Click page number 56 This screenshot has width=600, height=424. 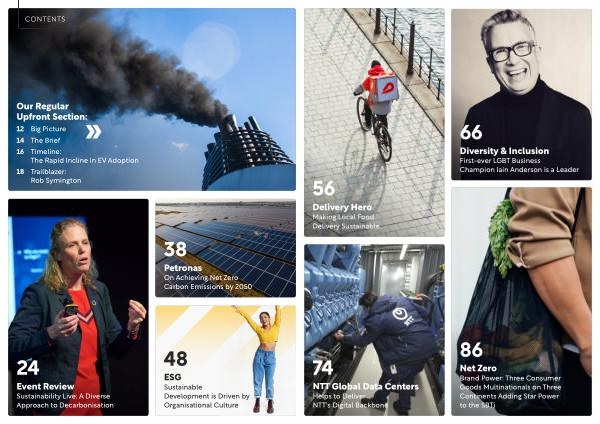click(x=324, y=188)
